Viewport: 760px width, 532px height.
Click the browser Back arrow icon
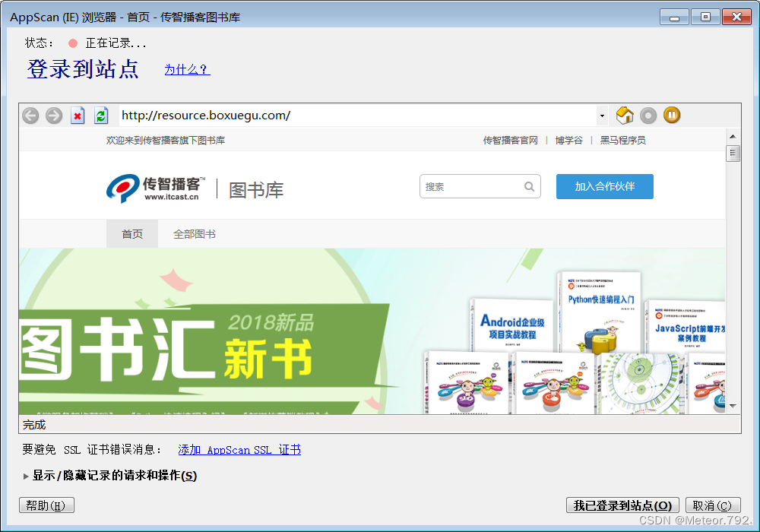click(x=30, y=116)
